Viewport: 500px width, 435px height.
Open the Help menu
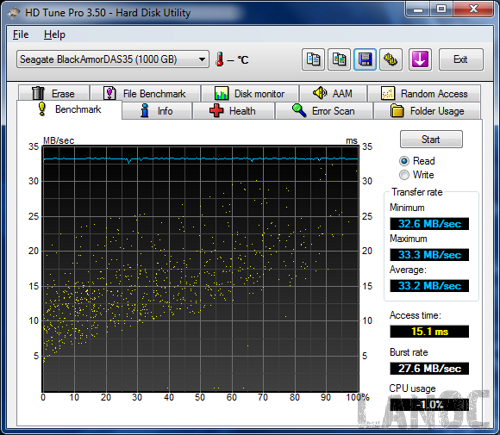[55, 35]
